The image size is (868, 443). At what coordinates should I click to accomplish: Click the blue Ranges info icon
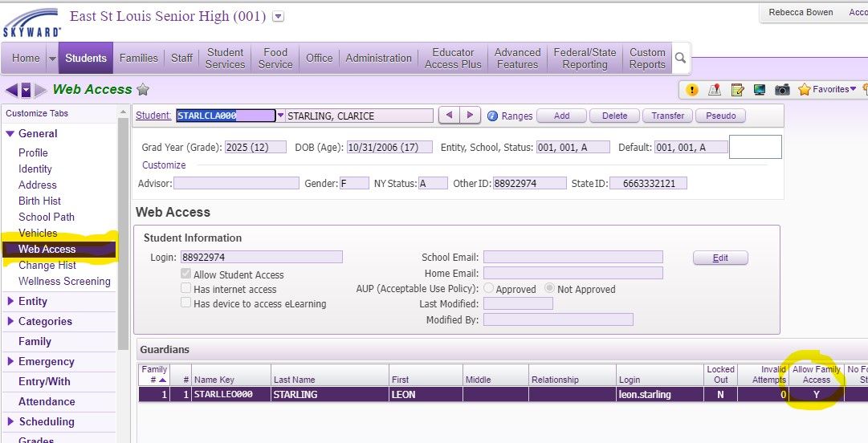tap(493, 116)
